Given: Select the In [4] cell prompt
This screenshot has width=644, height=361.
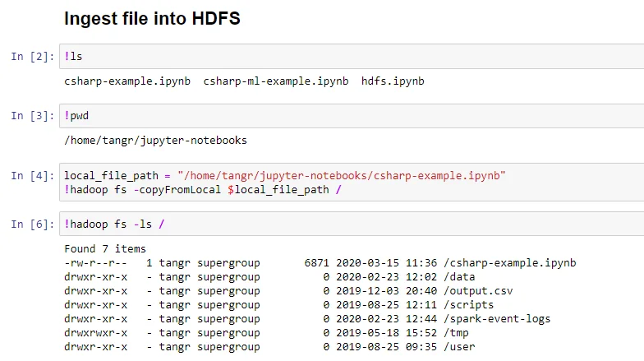Looking at the screenshot, I should coord(30,175).
